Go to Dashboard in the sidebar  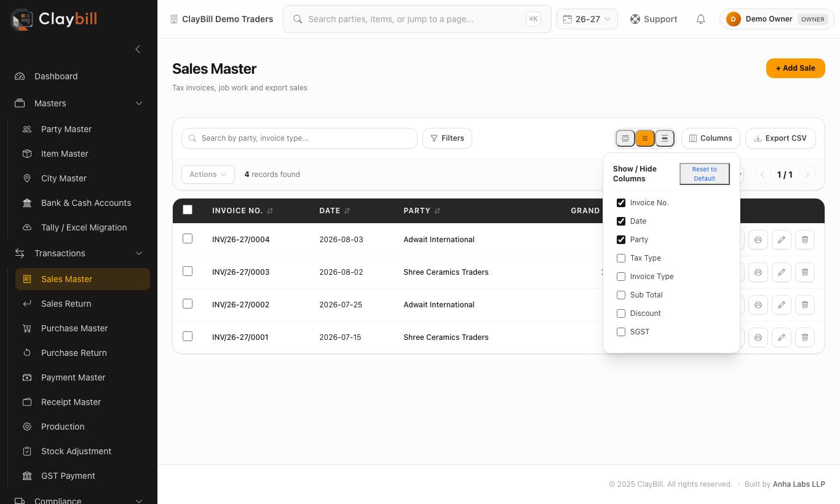point(79,76)
